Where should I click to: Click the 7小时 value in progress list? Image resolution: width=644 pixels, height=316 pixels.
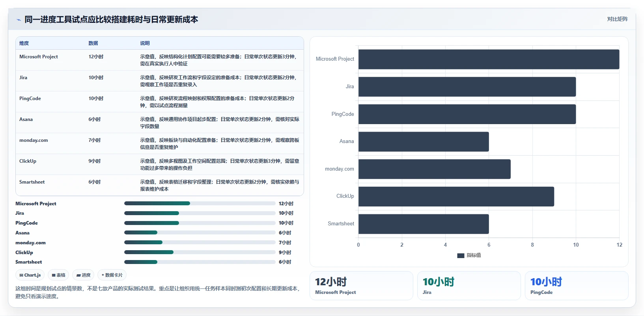(x=285, y=243)
